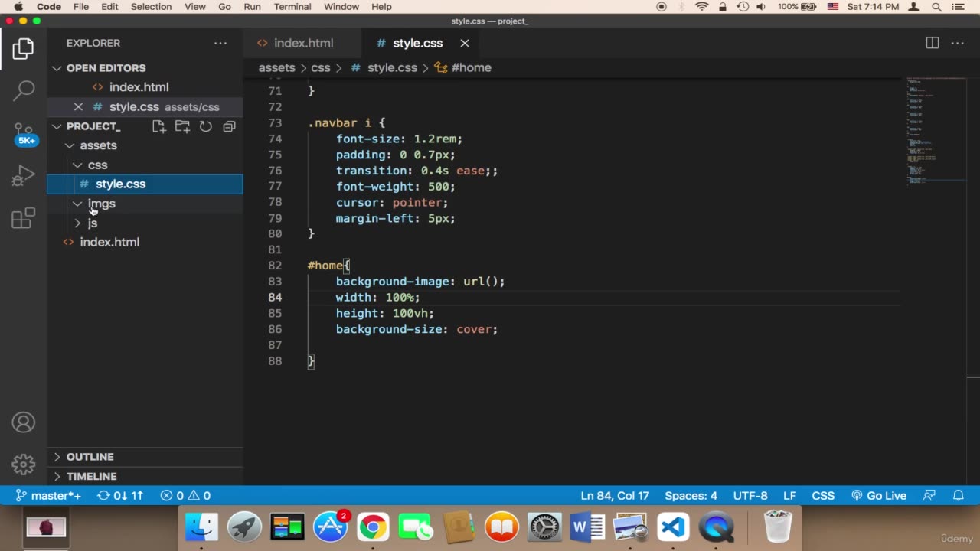This screenshot has width=980, height=551.
Task: Launch Google Chrome from dock
Action: click(373, 527)
